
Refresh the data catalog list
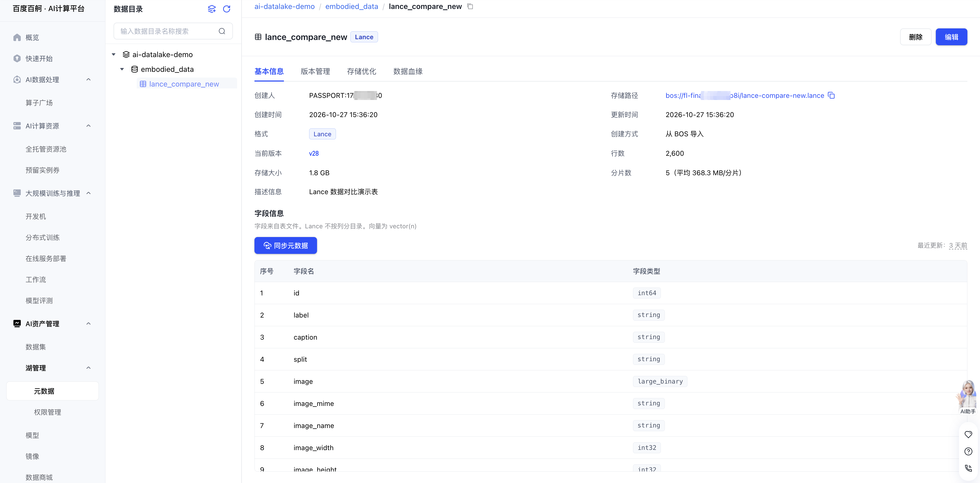coord(227,9)
